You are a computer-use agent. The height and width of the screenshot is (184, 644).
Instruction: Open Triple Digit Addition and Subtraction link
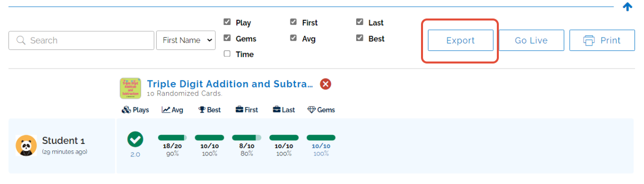tap(230, 84)
